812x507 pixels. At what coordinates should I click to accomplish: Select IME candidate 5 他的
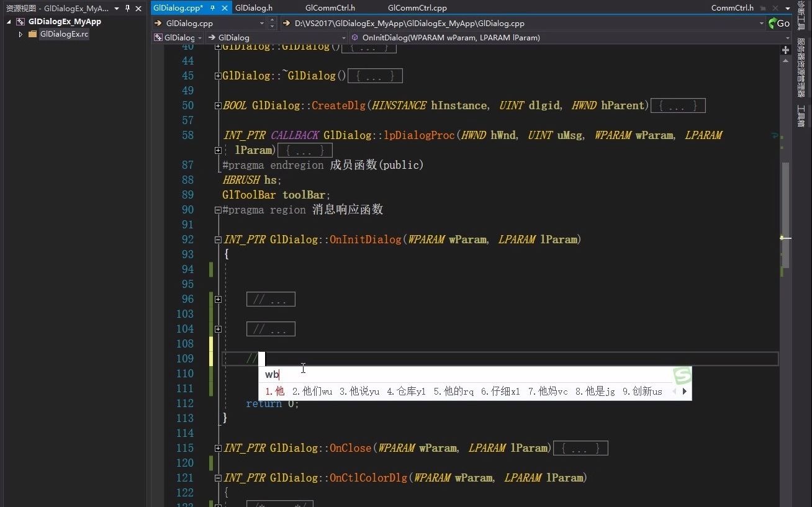point(453,392)
